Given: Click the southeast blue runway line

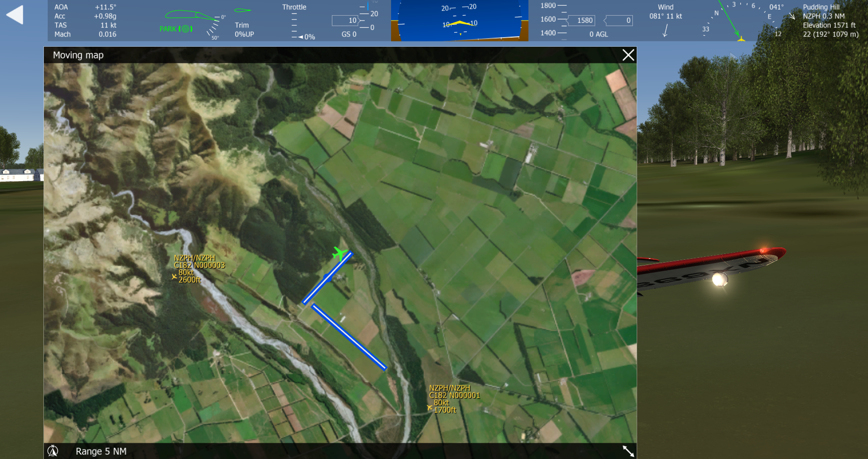Looking at the screenshot, I should (349, 337).
